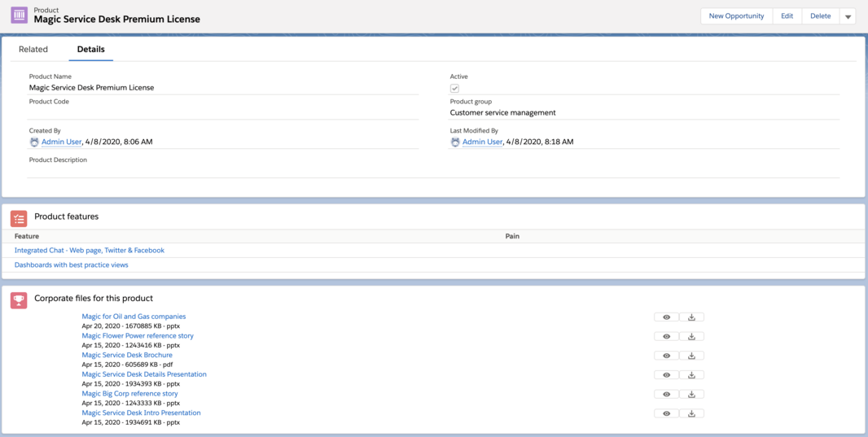
Task: Download Magic for Oil and Gas companies file
Action: point(691,317)
